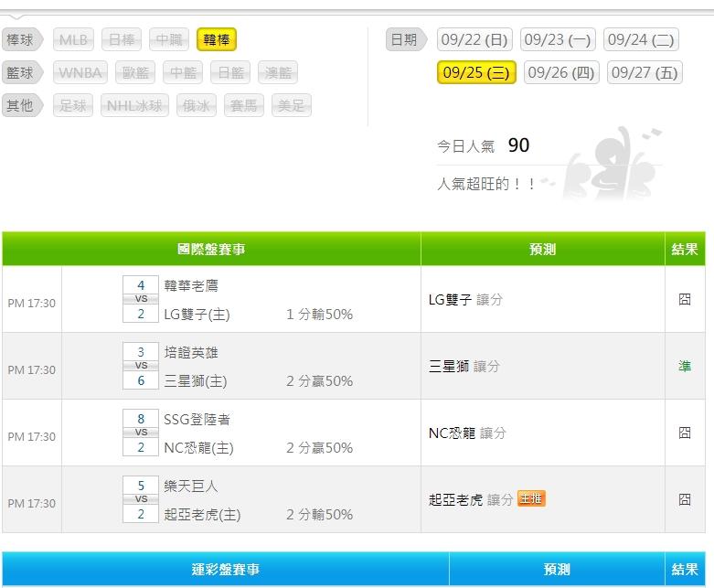Pick the date 09/26 (四)
Viewport: 714px width, 588px height.
click(x=561, y=72)
